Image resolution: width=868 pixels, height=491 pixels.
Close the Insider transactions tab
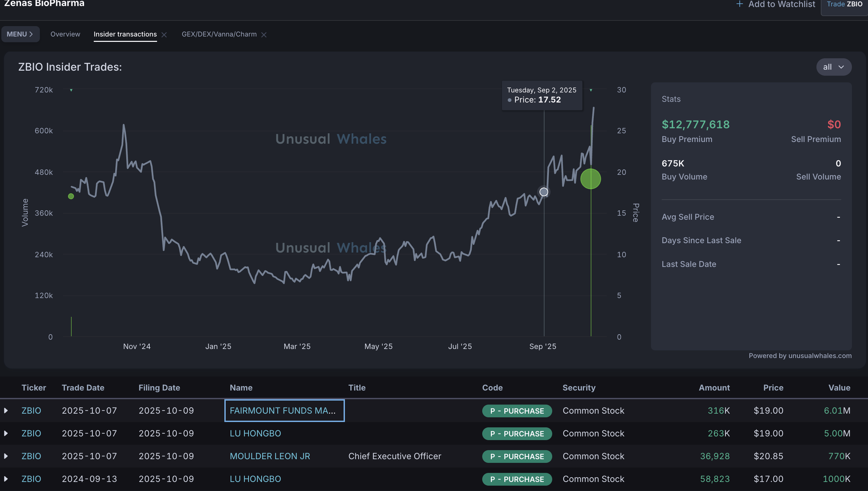click(164, 35)
